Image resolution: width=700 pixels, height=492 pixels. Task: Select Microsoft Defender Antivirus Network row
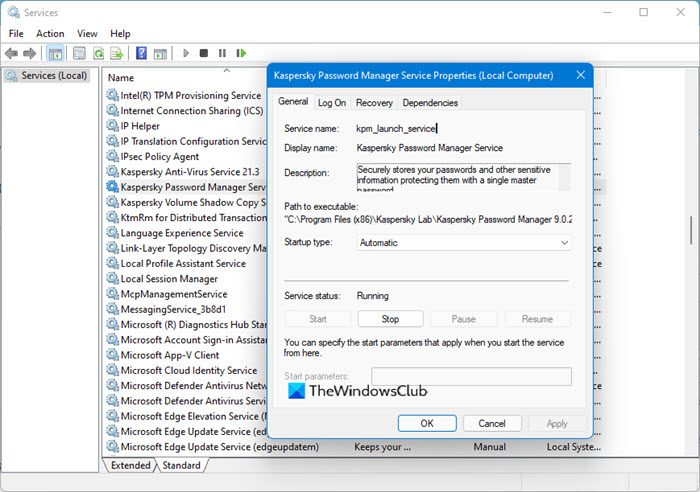click(x=186, y=385)
